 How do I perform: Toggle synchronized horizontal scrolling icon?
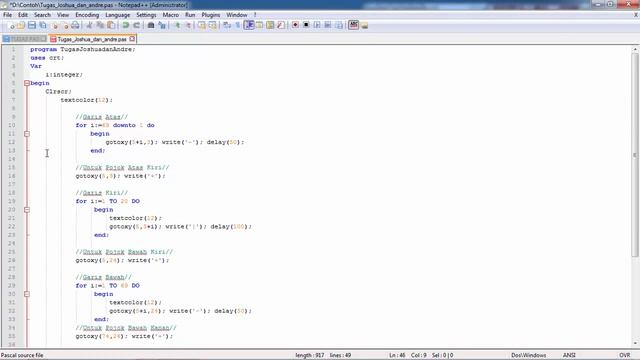pos(212,25)
